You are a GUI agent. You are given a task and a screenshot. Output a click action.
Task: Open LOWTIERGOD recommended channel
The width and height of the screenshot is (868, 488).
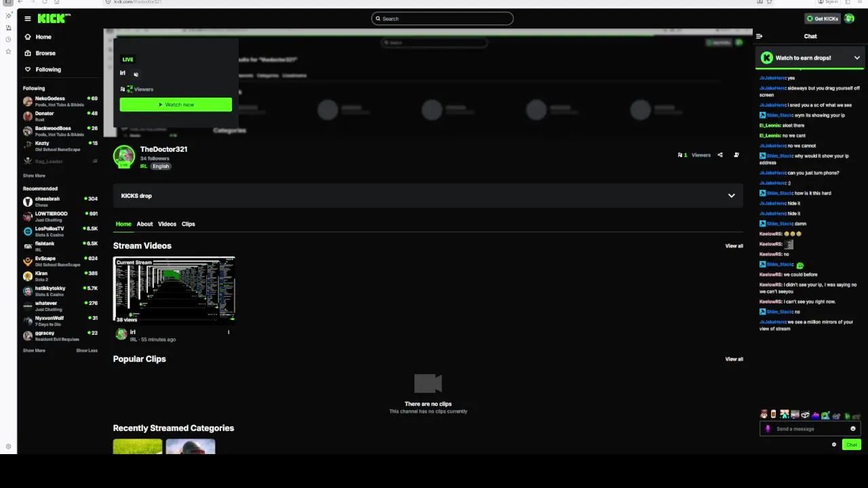(x=60, y=216)
